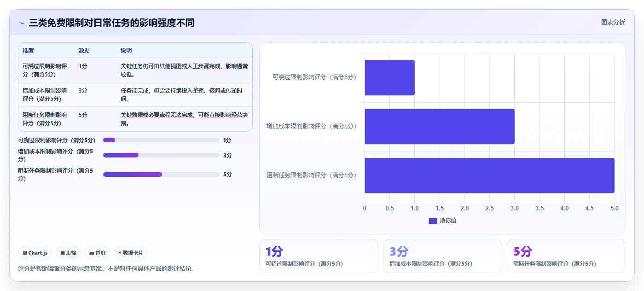Click the 阻断任务限制影响评分 chart bar
The image size is (644, 291).
[489, 175]
